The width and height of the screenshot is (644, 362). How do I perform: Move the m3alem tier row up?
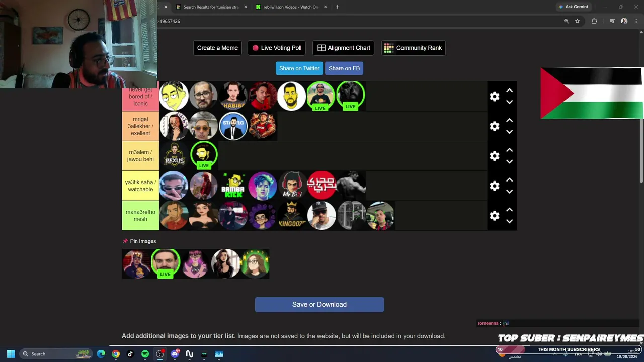click(509, 150)
